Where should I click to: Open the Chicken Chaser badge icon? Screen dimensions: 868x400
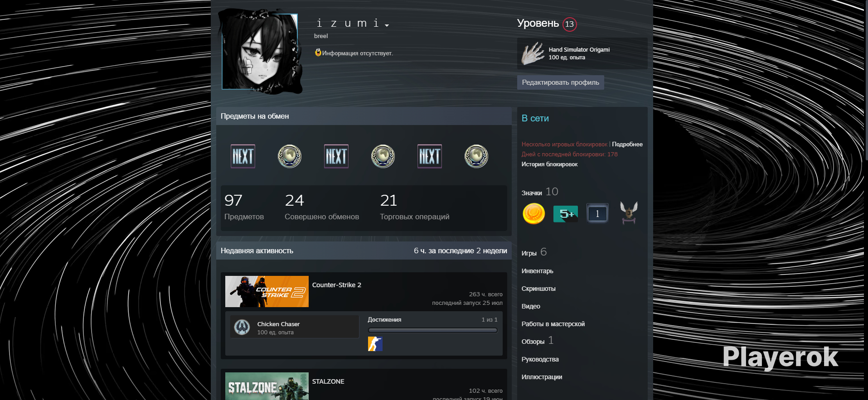(x=242, y=327)
